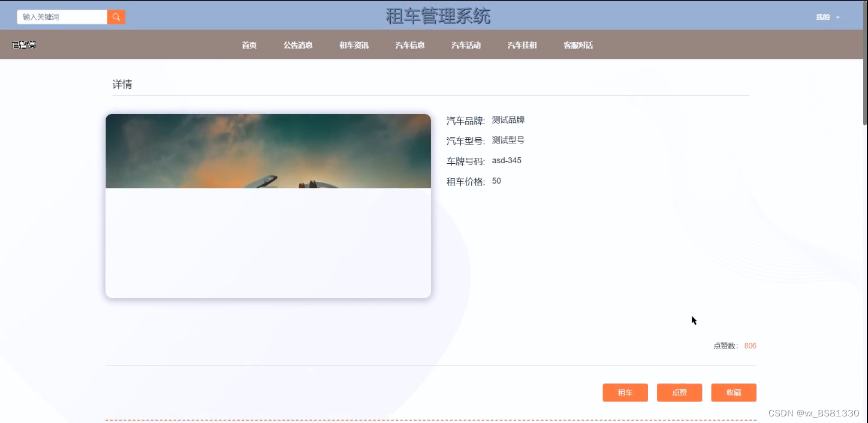The width and height of the screenshot is (868, 423).
Task: Click the 租车 rent button
Action: (625, 392)
